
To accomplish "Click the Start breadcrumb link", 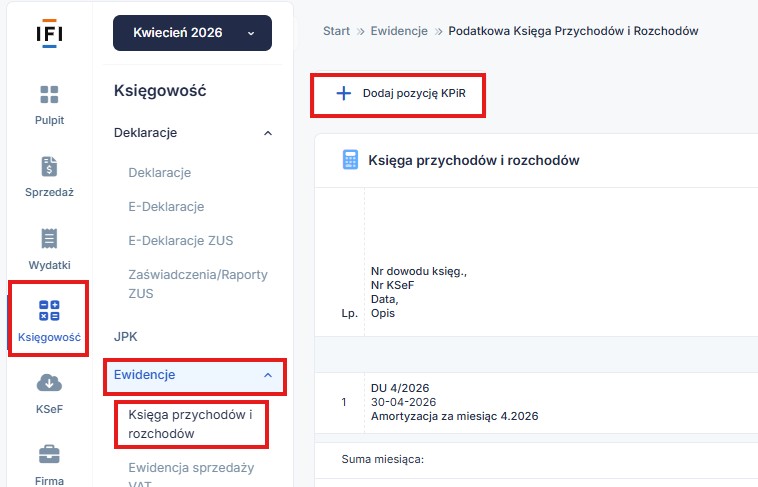I will 336,31.
